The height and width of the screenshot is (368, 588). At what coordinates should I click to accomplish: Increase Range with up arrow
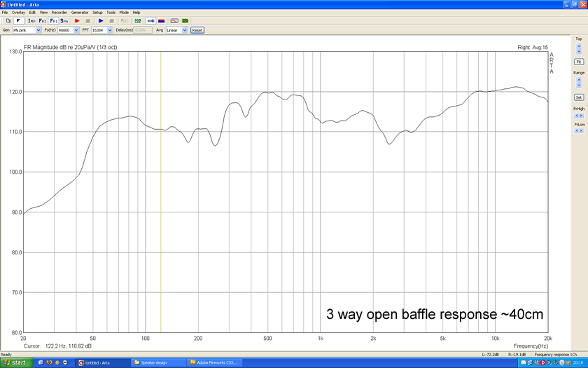pos(579,80)
